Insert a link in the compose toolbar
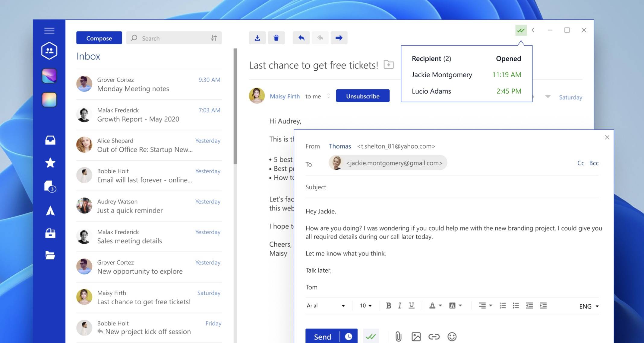 [x=434, y=336]
